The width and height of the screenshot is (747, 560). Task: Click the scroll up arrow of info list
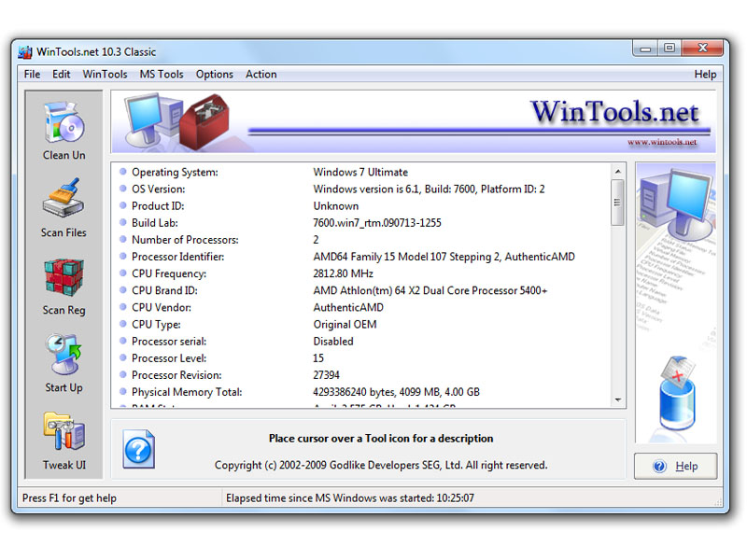tap(617, 172)
